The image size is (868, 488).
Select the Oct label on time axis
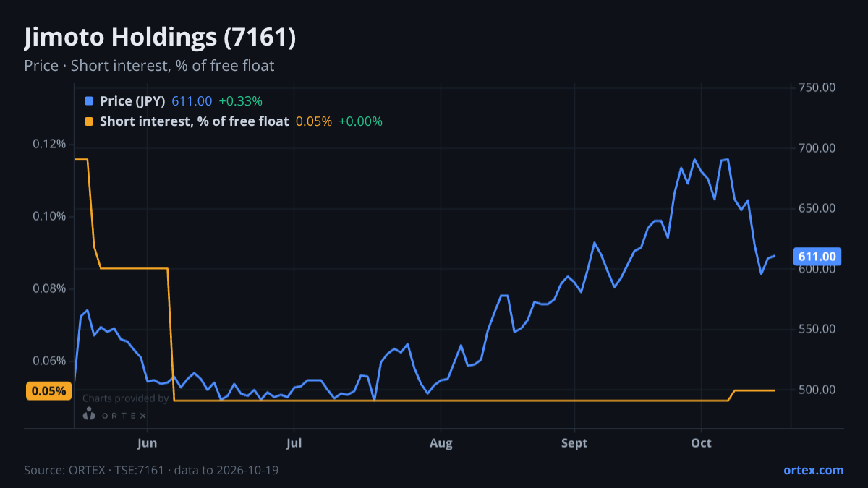(x=701, y=443)
